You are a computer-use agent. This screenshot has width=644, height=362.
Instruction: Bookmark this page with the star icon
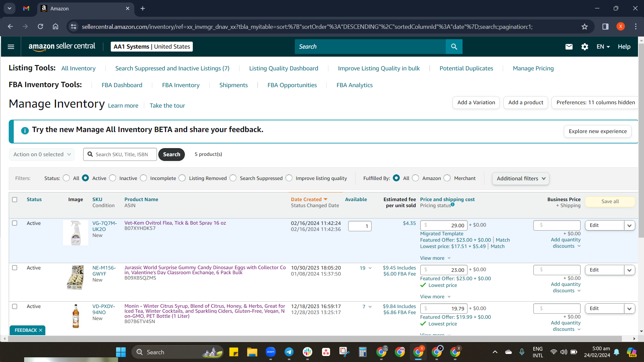pyautogui.click(x=585, y=26)
